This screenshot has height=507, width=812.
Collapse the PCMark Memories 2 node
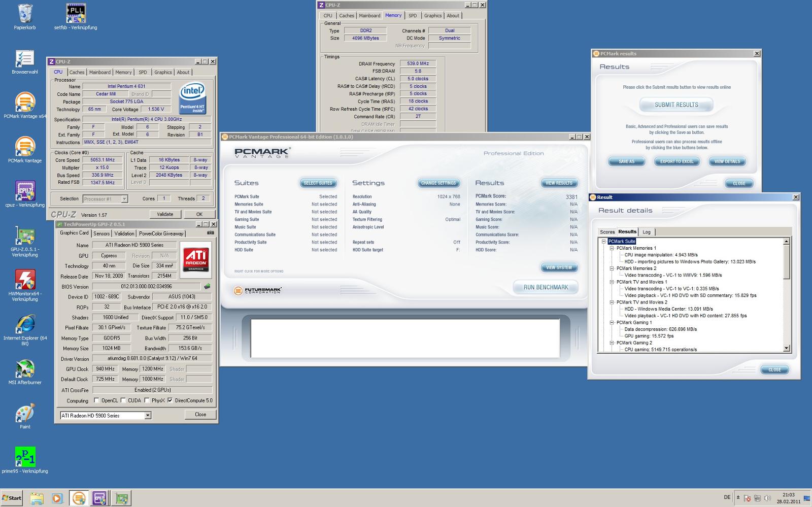[x=612, y=268]
